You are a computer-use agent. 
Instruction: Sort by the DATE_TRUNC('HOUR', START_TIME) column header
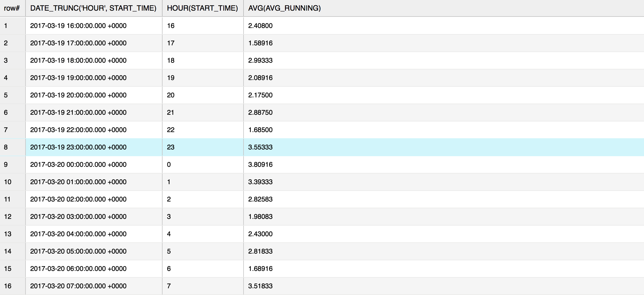pyautogui.click(x=94, y=8)
